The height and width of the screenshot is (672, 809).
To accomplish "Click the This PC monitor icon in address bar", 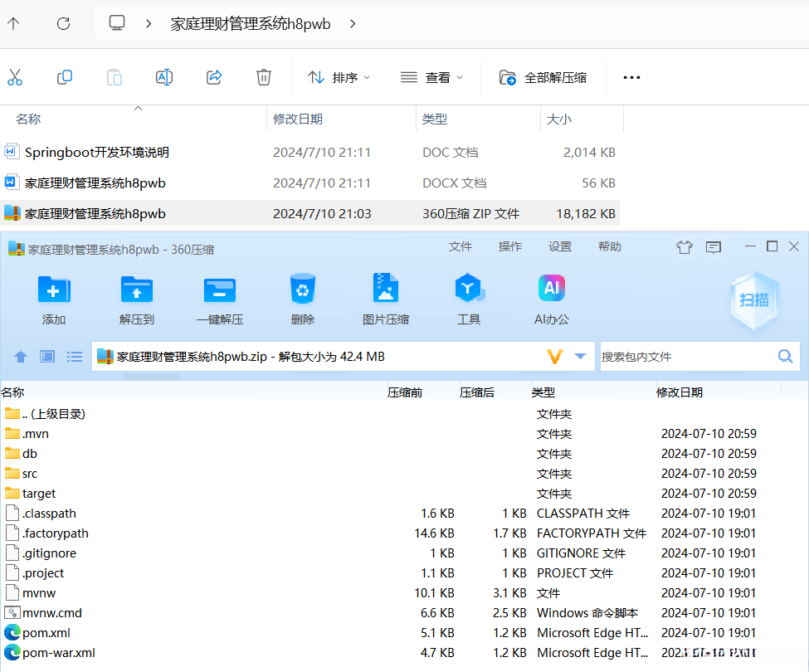I will pyautogui.click(x=117, y=23).
